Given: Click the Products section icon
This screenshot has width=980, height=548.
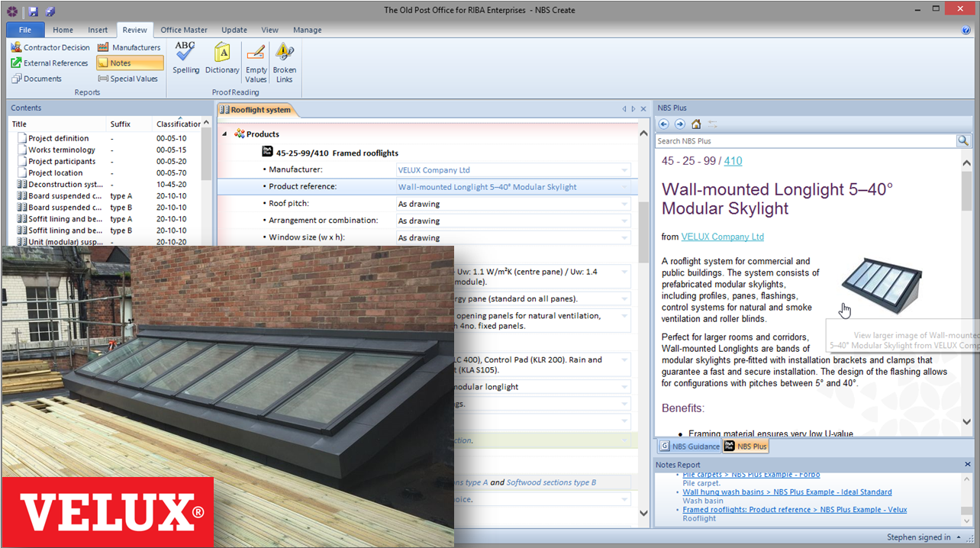Looking at the screenshot, I should (239, 134).
